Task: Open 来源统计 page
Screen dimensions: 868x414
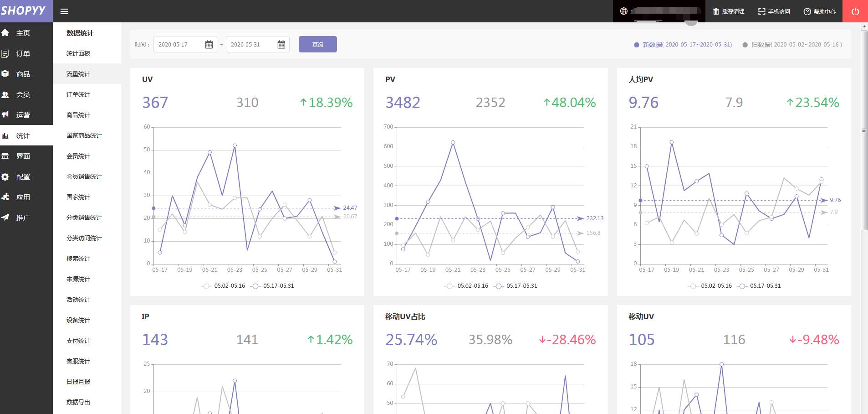Action: pyautogui.click(x=78, y=279)
